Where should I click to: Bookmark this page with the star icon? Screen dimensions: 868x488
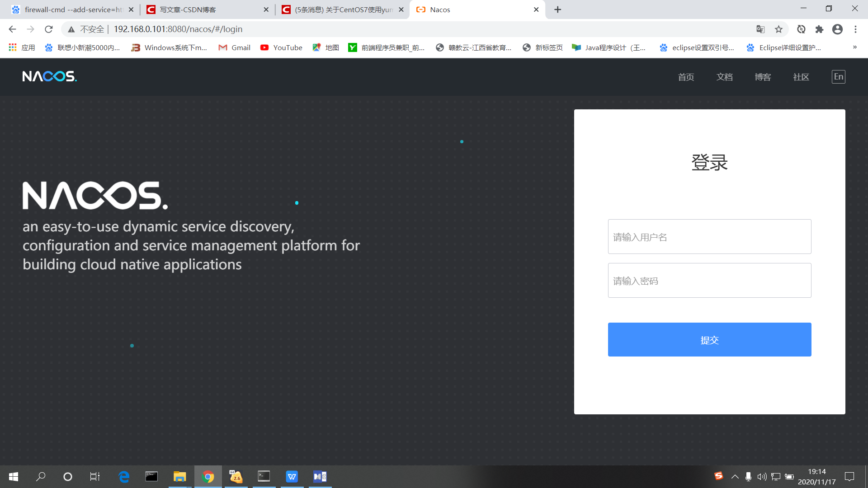coord(778,29)
